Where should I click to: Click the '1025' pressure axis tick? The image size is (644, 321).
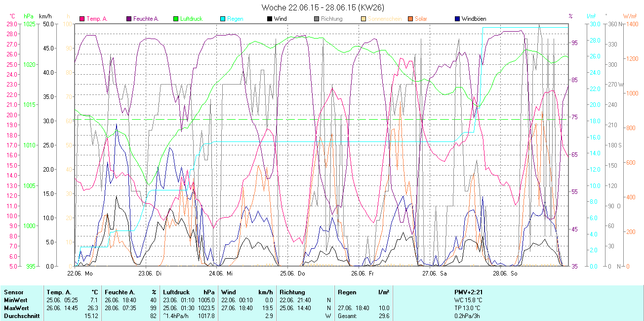coord(29,24)
